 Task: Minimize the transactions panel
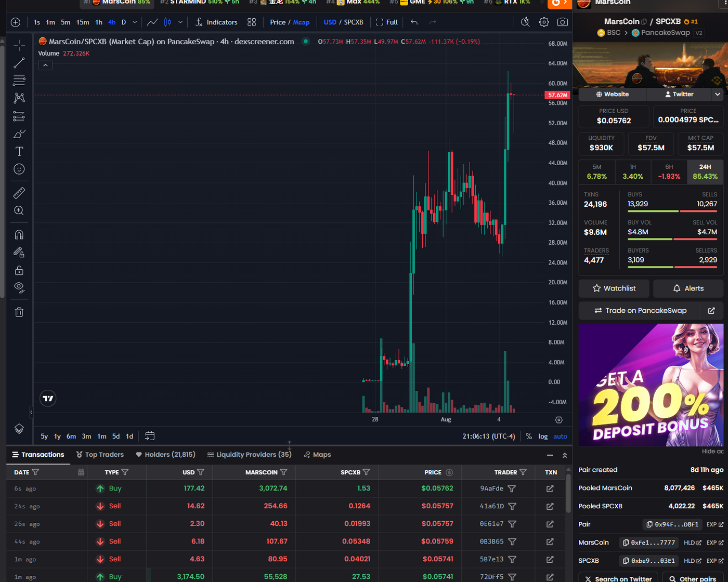tap(550, 455)
